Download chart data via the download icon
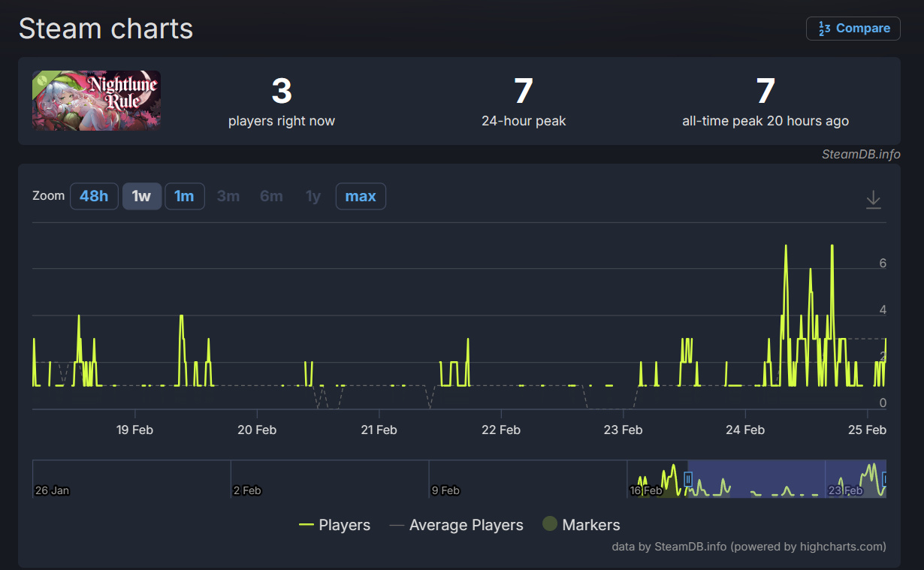Viewport: 924px width, 570px height. point(873,200)
